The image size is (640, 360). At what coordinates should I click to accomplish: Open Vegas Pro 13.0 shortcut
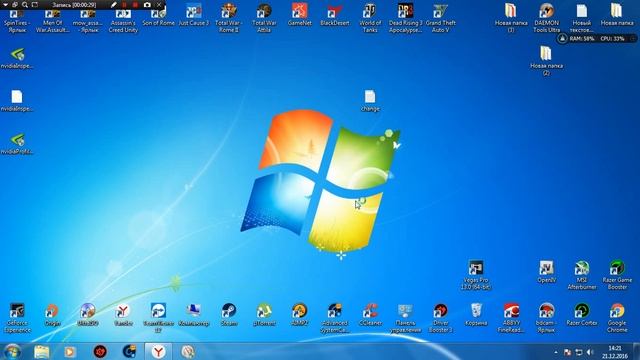(x=476, y=275)
